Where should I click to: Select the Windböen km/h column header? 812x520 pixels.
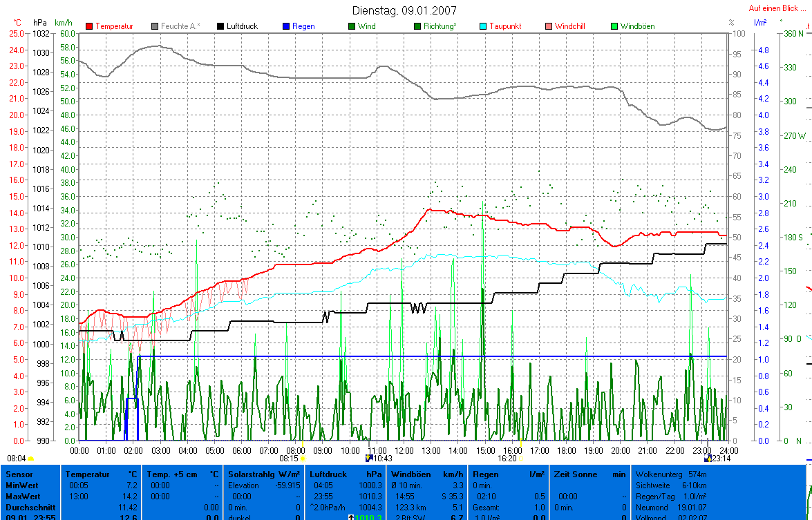click(427, 475)
